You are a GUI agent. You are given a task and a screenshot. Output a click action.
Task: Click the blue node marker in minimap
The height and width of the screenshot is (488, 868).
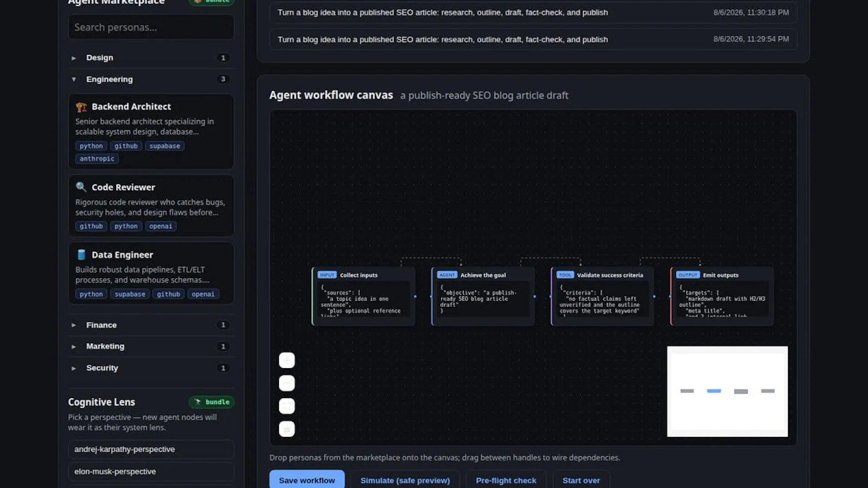click(x=714, y=391)
